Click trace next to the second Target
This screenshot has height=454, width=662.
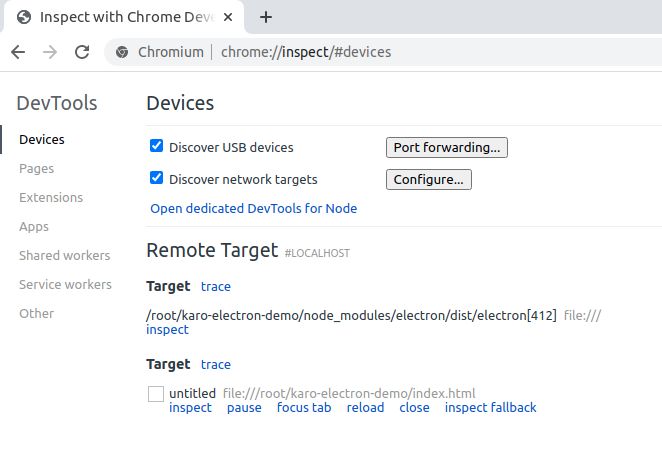point(216,364)
